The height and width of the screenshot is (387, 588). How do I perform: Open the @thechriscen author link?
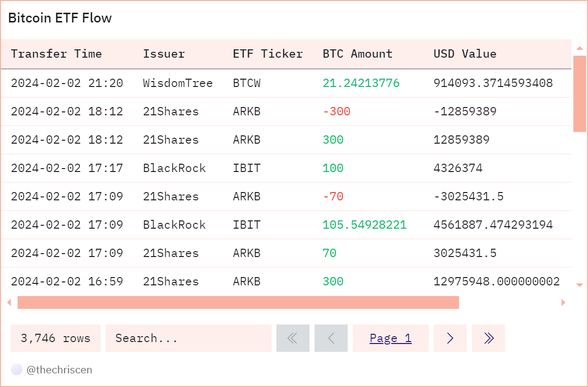click(x=59, y=370)
